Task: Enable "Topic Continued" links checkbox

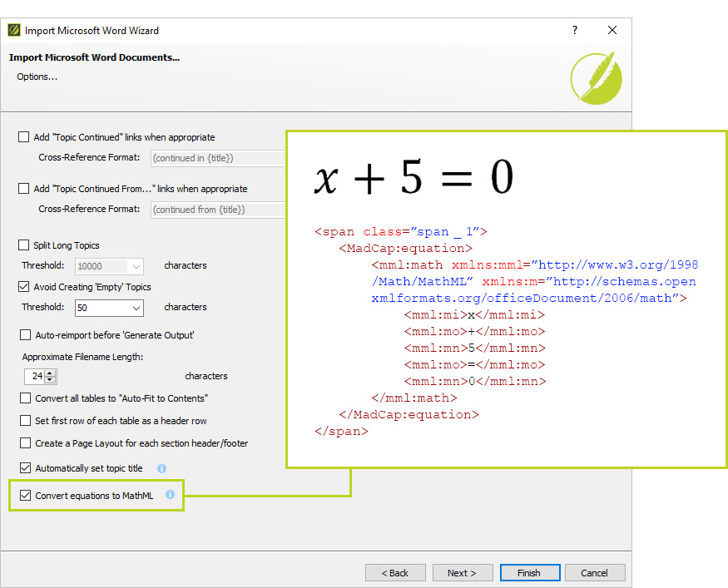Action: coord(23,137)
